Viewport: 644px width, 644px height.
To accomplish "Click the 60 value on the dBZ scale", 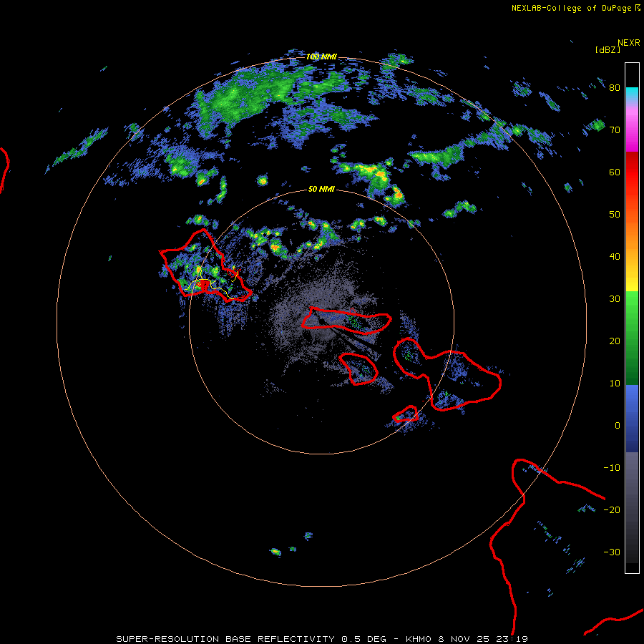I will pyautogui.click(x=615, y=172).
